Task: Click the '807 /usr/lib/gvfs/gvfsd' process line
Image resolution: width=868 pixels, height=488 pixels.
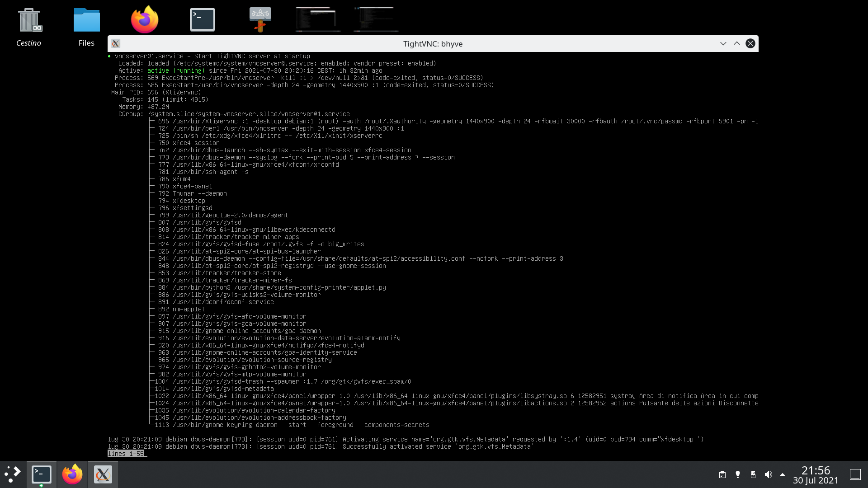Action: click(x=200, y=222)
